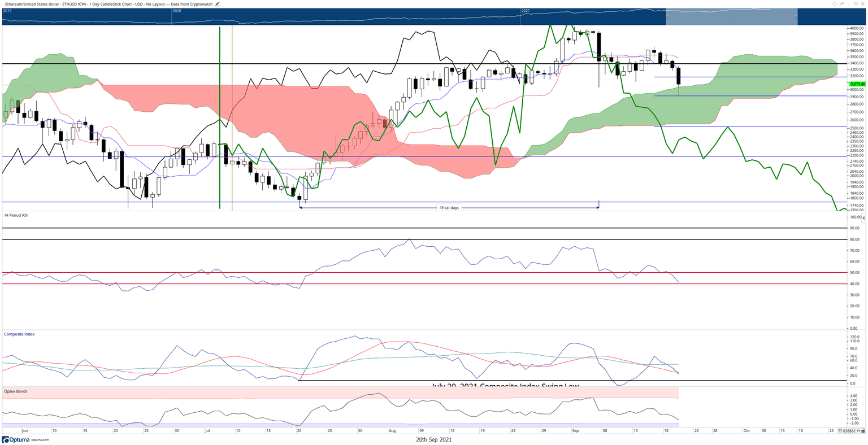This screenshot has width=868, height=445.
Task: Click the highlighted range in the overview navigator
Action: click(732, 16)
